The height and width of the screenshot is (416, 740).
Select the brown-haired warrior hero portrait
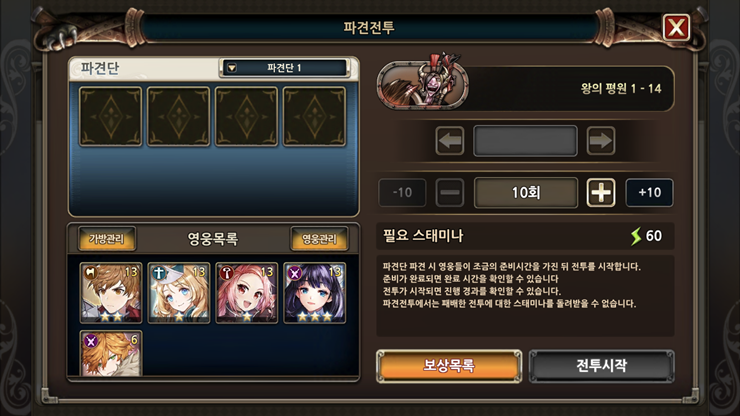coord(111,293)
